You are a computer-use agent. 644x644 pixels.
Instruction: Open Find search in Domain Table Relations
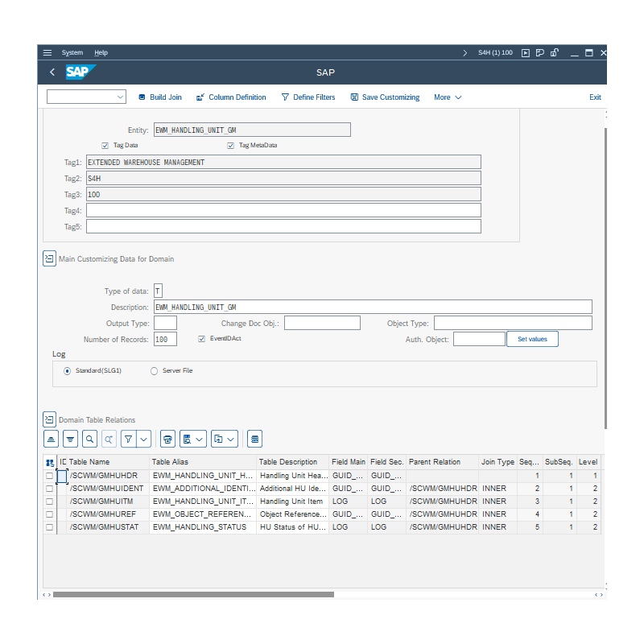[89, 439]
